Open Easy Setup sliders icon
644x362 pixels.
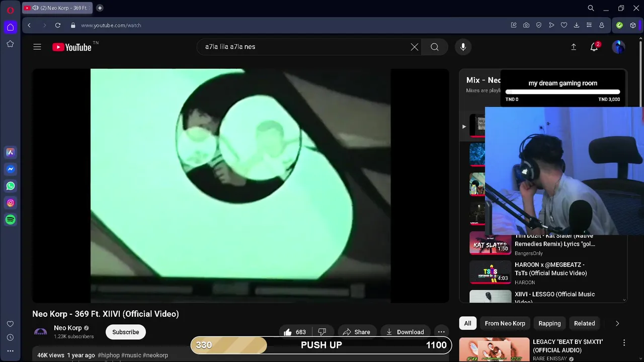pos(589,25)
